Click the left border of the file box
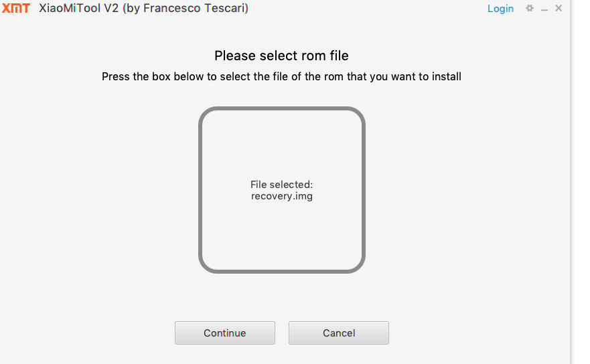 click(x=200, y=190)
